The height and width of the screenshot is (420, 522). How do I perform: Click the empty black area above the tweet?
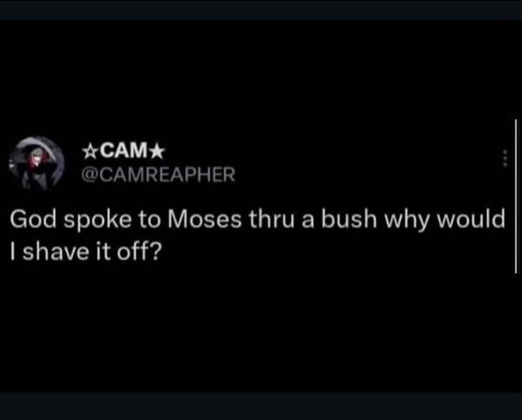tap(261, 76)
